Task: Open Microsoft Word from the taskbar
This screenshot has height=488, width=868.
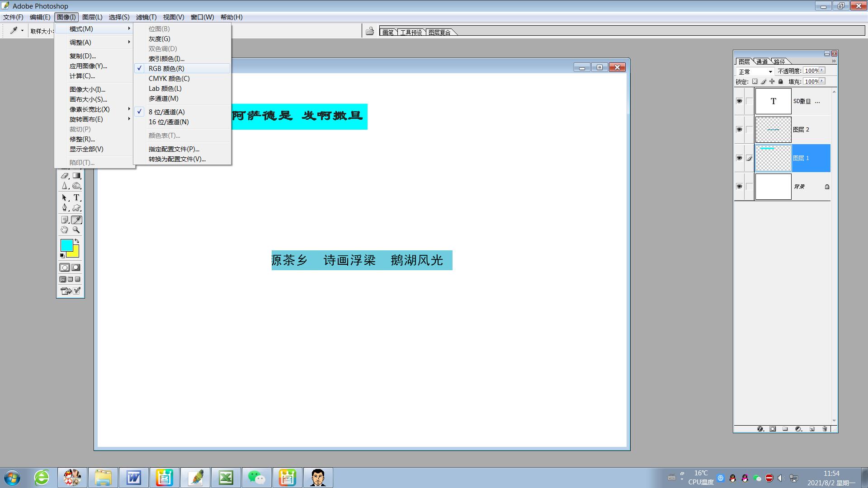Action: pos(134,478)
